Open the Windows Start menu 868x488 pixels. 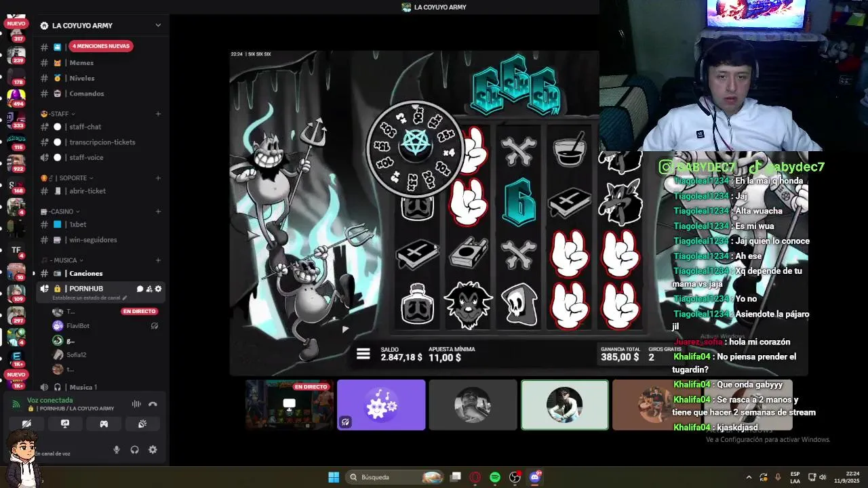334,477
